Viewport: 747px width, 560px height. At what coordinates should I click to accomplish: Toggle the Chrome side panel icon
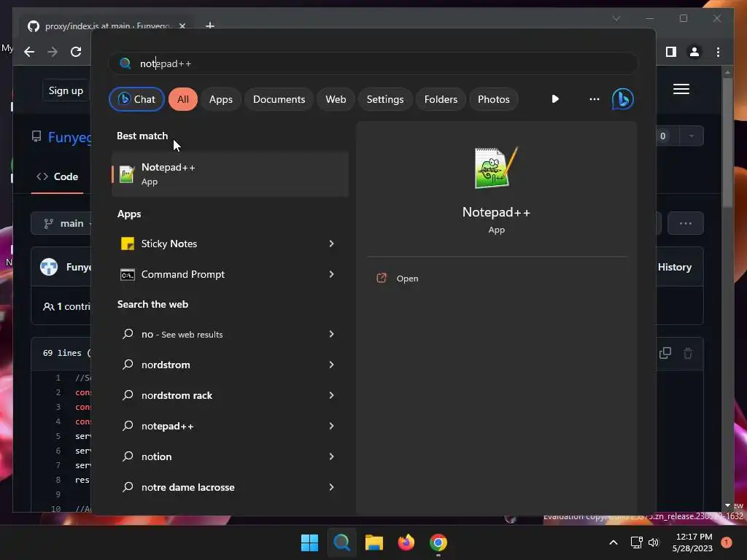[x=671, y=52]
